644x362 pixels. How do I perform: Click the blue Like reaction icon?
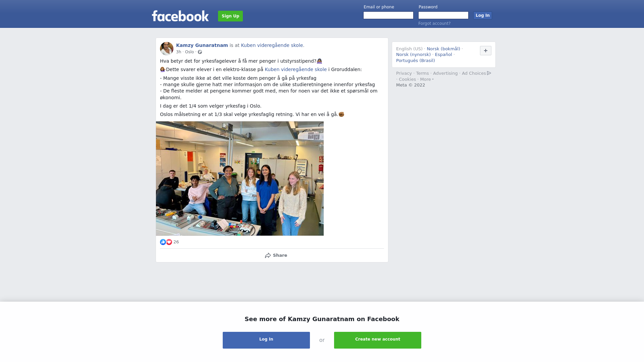point(163,242)
